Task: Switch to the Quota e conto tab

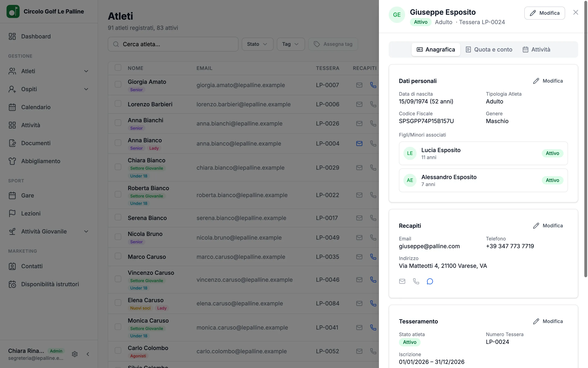Action: pyautogui.click(x=489, y=50)
